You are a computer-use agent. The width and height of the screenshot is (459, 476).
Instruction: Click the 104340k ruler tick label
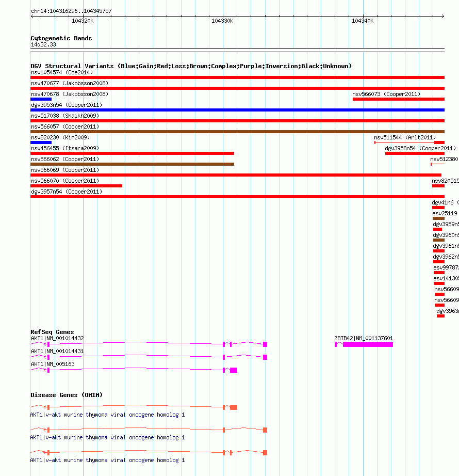pos(363,21)
